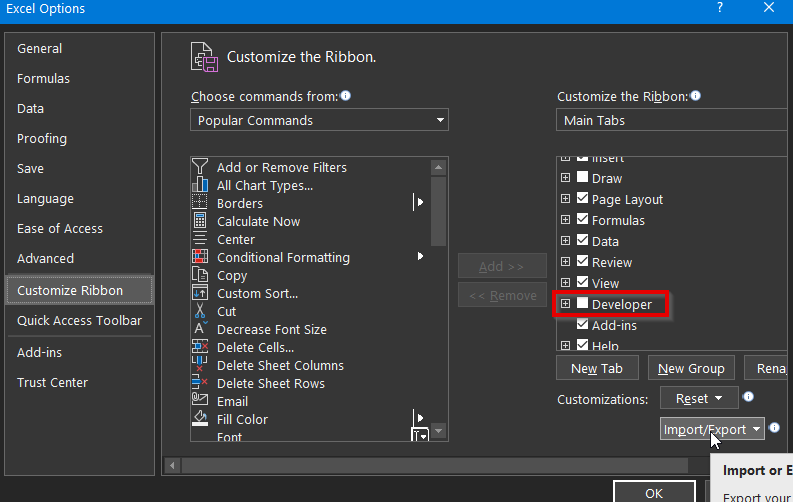The image size is (793, 502).
Task: Click the commands list vertical scrollbar thumb
Action: point(438,211)
